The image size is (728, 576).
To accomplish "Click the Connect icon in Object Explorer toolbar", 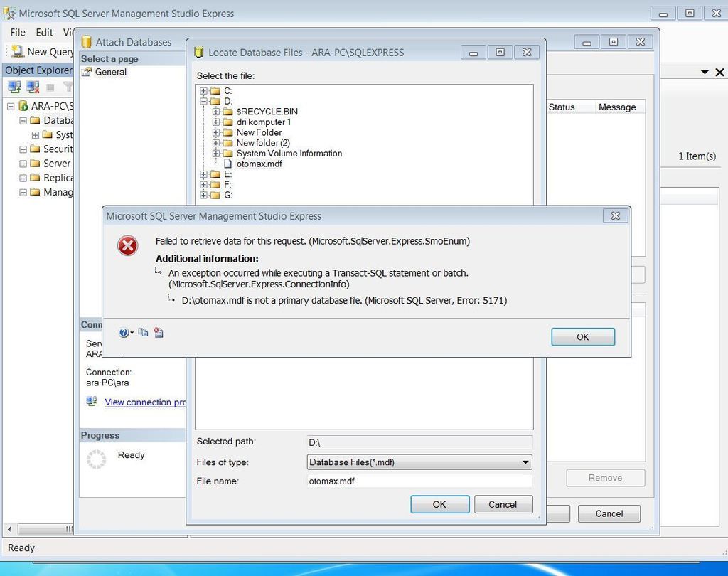I will [x=14, y=87].
